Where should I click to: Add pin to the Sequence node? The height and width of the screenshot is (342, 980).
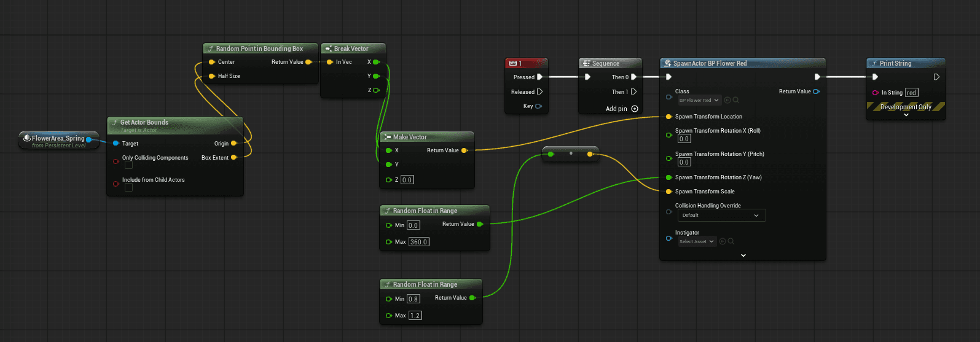(x=622, y=109)
